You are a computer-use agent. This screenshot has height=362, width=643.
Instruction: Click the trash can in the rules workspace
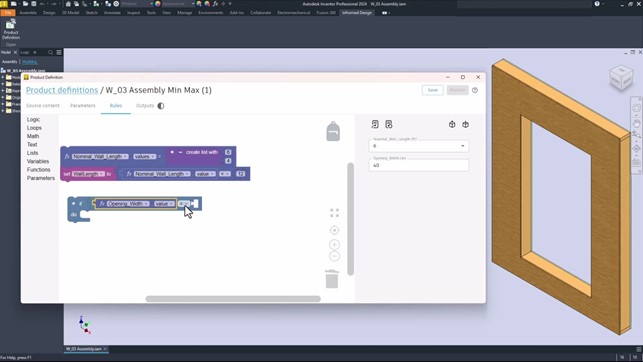point(332,279)
